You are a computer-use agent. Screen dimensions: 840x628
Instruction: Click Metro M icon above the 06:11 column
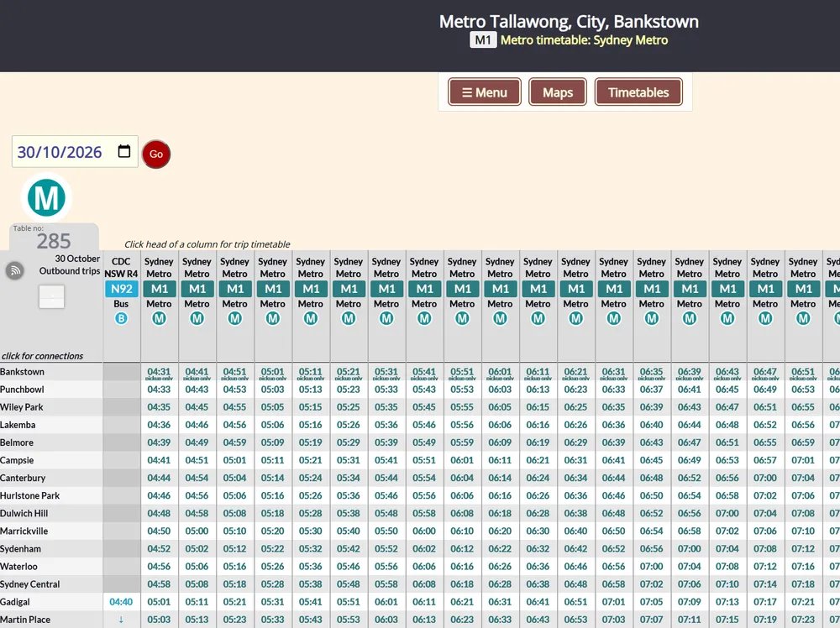(x=538, y=318)
